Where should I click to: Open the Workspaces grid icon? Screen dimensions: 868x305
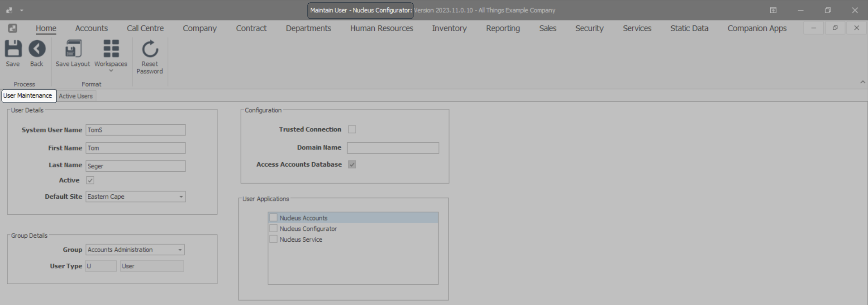click(x=111, y=49)
